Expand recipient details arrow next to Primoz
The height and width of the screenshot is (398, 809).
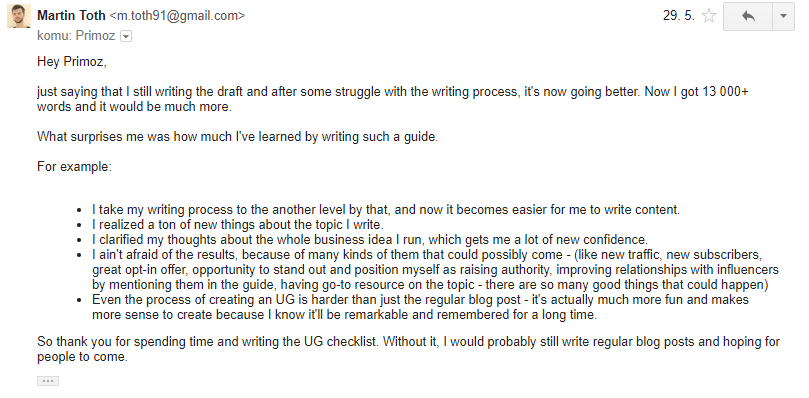pyautogui.click(x=126, y=36)
